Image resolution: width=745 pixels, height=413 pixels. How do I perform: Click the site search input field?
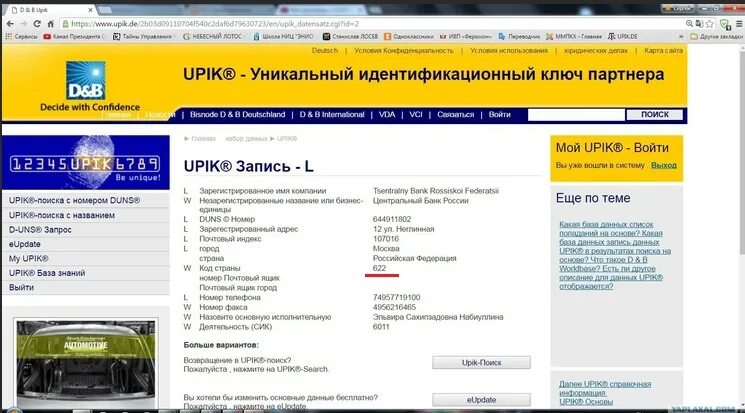576,115
